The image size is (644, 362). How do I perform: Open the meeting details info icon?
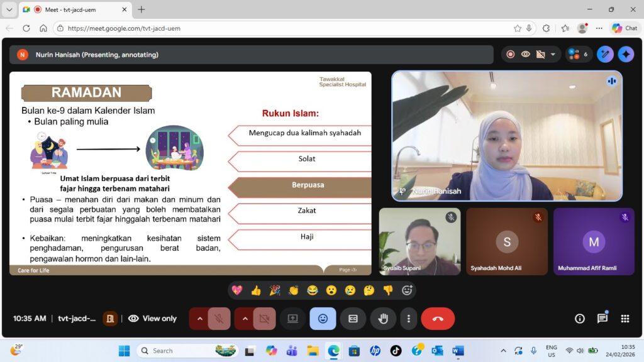coord(580,319)
